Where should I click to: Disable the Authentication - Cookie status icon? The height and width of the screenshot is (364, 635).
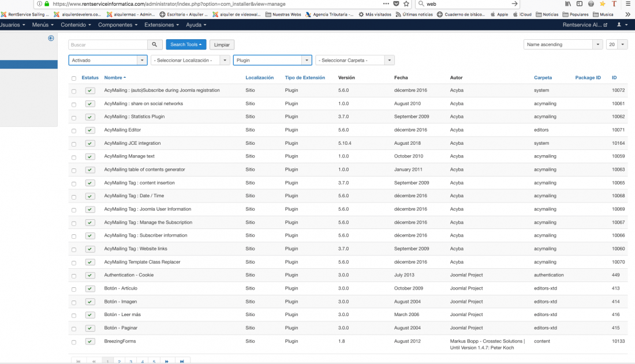(x=90, y=275)
